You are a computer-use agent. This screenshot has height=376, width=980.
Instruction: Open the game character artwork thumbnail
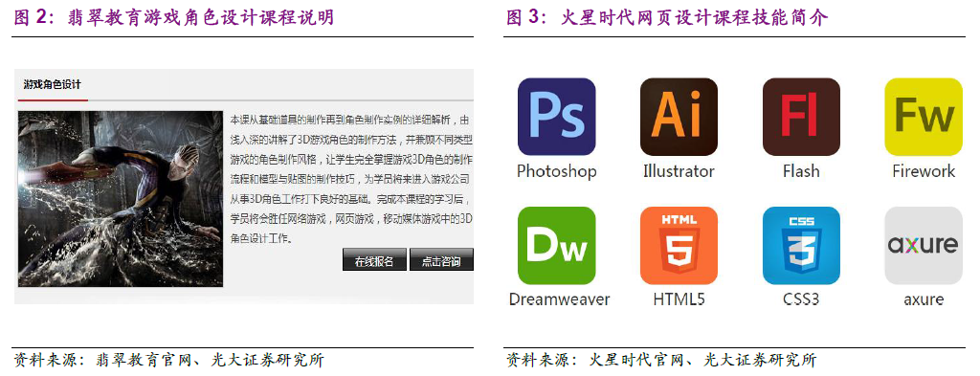point(121,199)
